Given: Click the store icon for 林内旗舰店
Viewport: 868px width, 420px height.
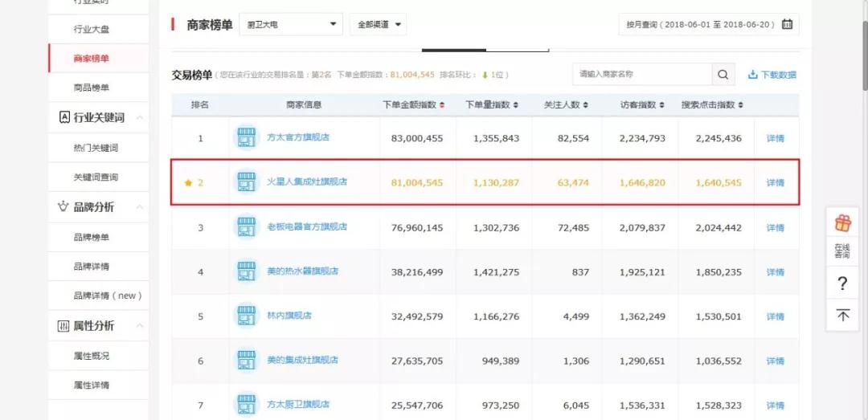Looking at the screenshot, I should [247, 316].
